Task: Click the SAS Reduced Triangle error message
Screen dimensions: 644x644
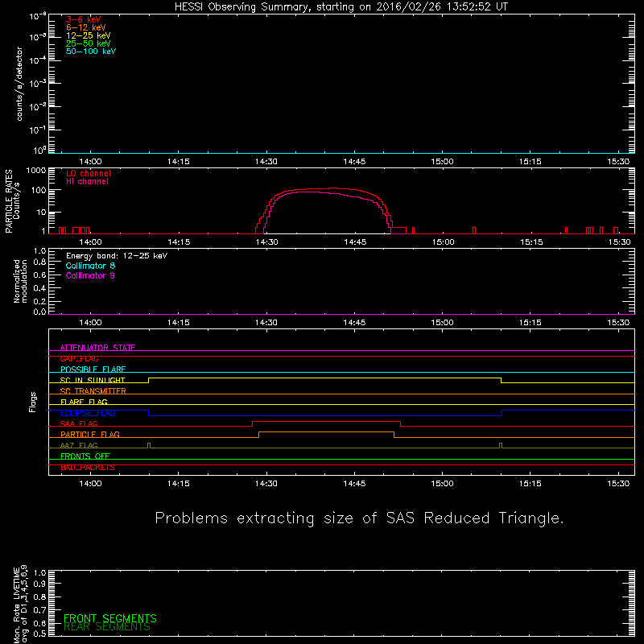Action: click(x=359, y=518)
